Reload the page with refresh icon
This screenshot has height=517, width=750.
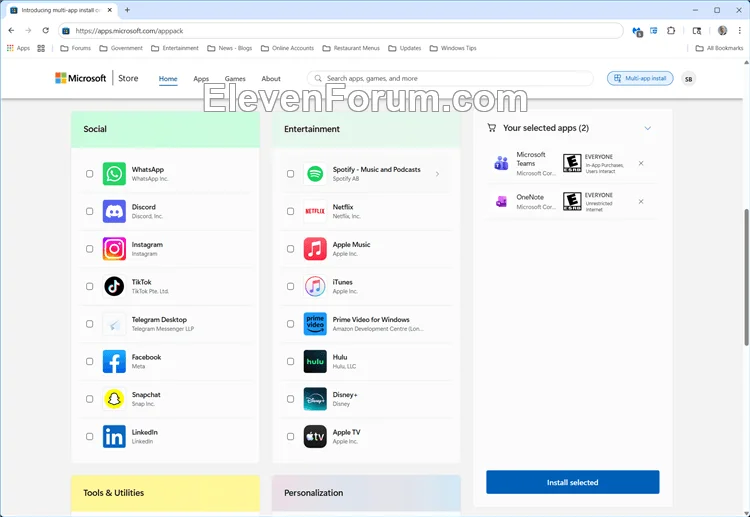[x=45, y=31]
